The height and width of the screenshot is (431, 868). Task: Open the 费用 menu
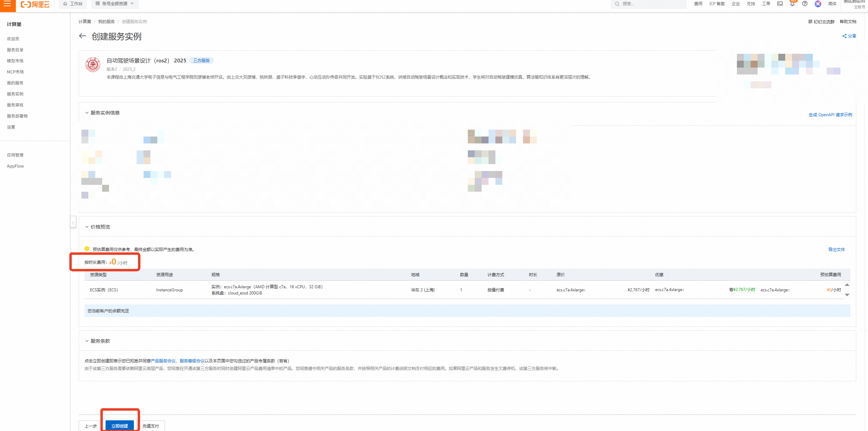[698, 4]
